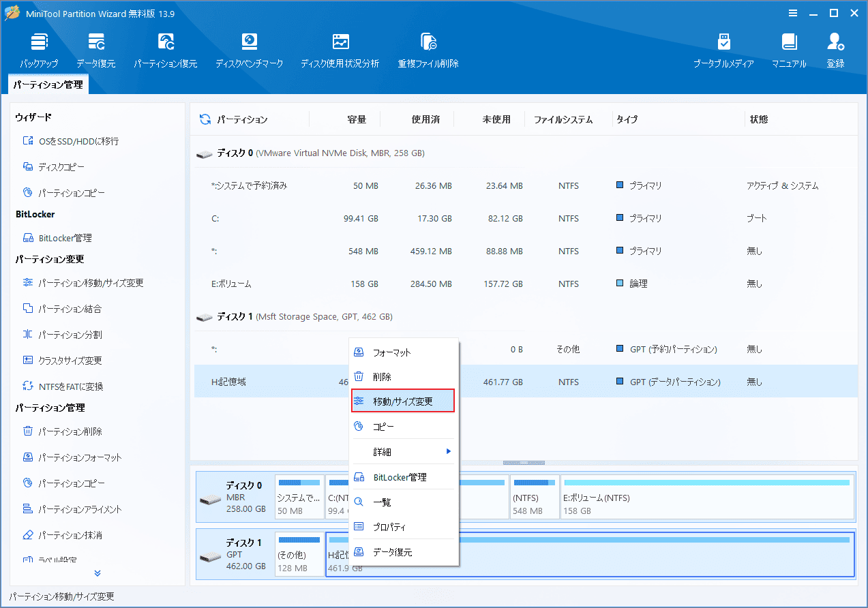
Task: Select パーティション分割 in the sidebar
Action: pyautogui.click(x=62, y=335)
